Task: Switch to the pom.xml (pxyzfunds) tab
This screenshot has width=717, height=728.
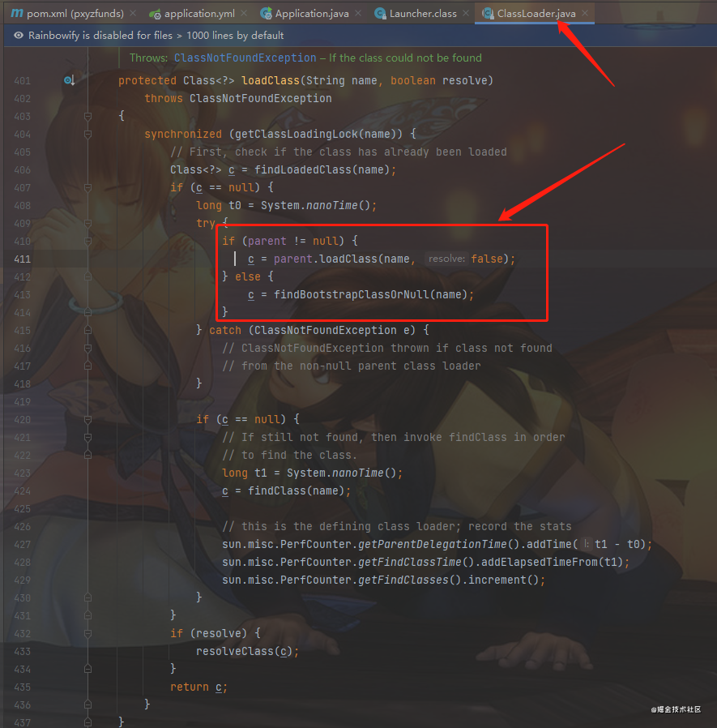Action: click(75, 14)
